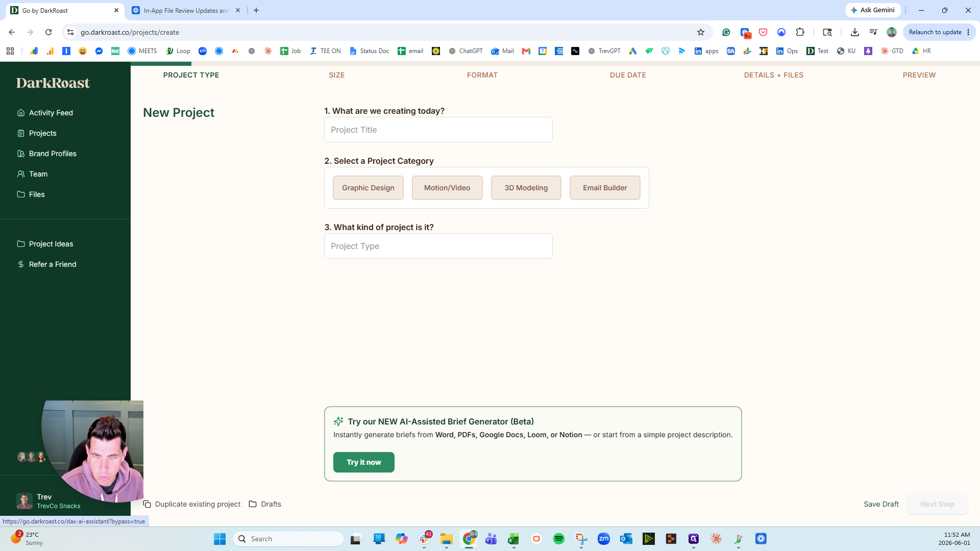Open Slack from taskbar
Image resolution: width=980 pixels, height=551 pixels.
click(x=425, y=538)
